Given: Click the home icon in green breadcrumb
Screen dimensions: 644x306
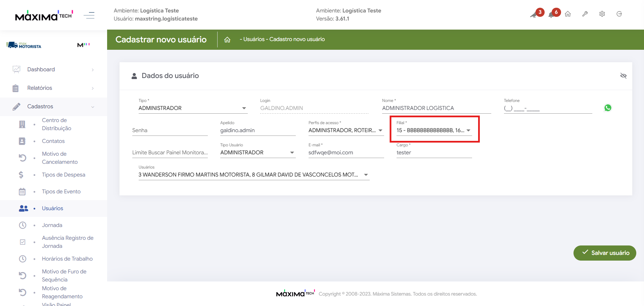Looking at the screenshot, I should (227, 40).
